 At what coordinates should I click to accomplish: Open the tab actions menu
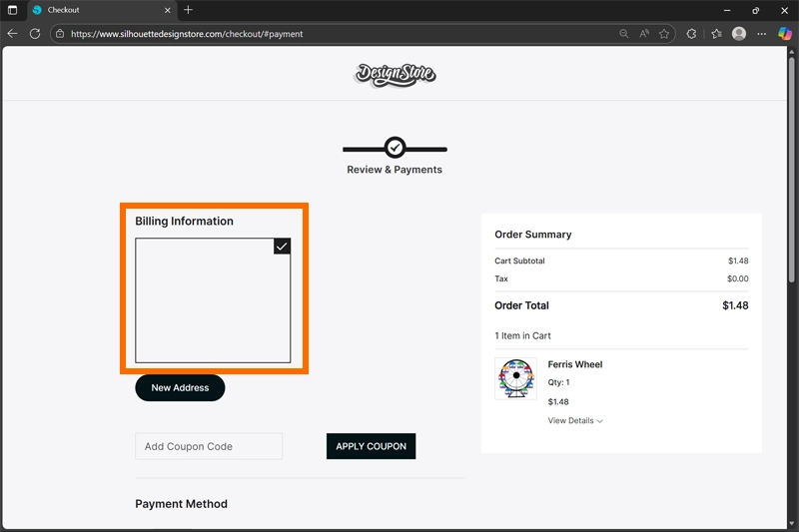pyautogui.click(x=13, y=10)
